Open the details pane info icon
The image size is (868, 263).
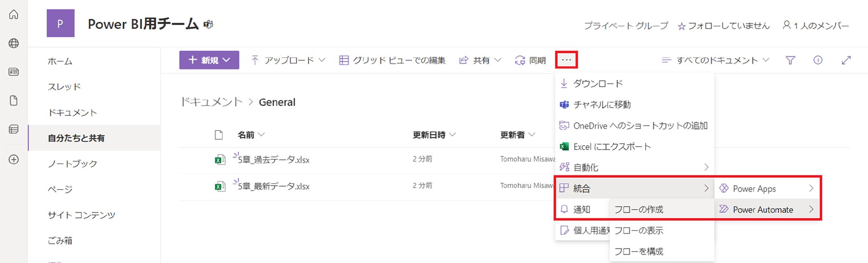(818, 60)
